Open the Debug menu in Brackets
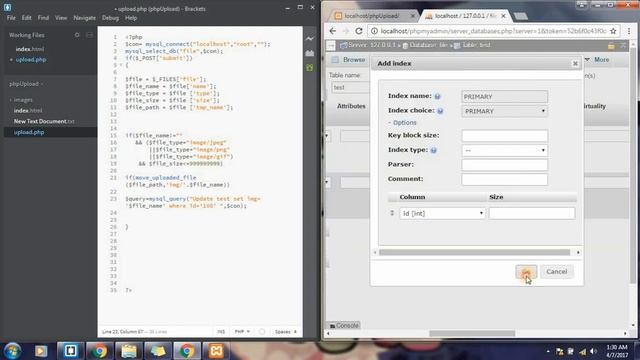 tap(110, 18)
